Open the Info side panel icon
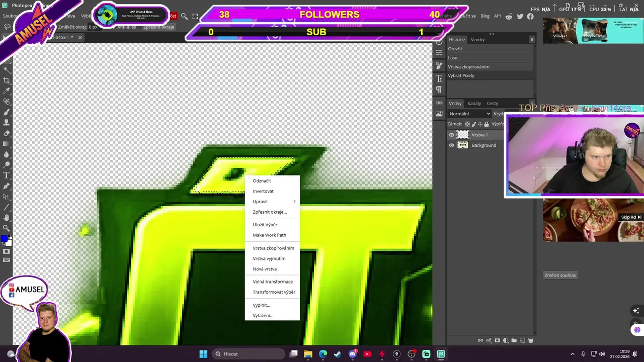 (x=439, y=42)
